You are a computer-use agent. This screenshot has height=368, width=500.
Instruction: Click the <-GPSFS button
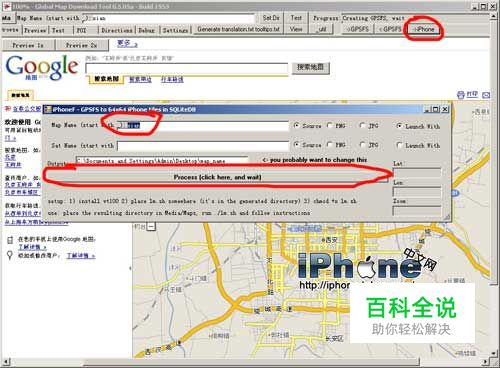point(390,29)
